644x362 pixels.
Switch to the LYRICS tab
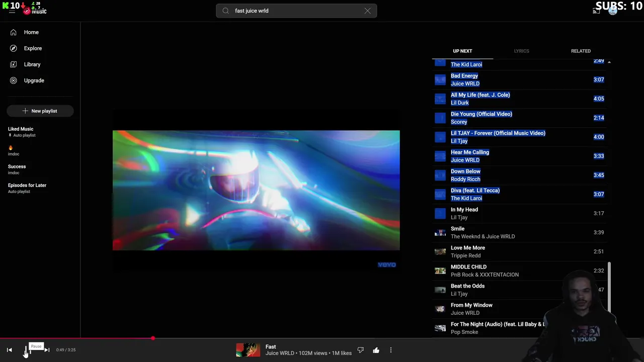[x=521, y=51]
